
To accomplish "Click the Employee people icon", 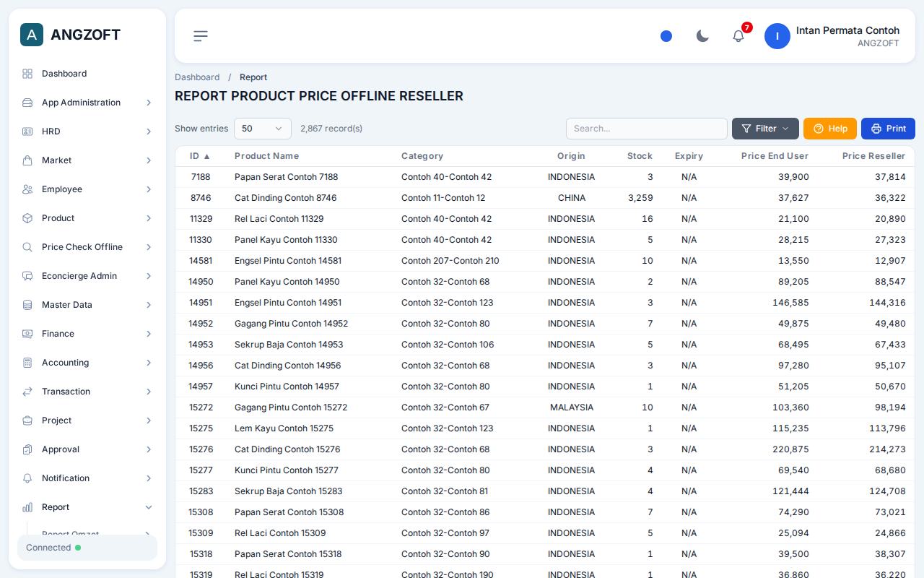I will tap(27, 189).
